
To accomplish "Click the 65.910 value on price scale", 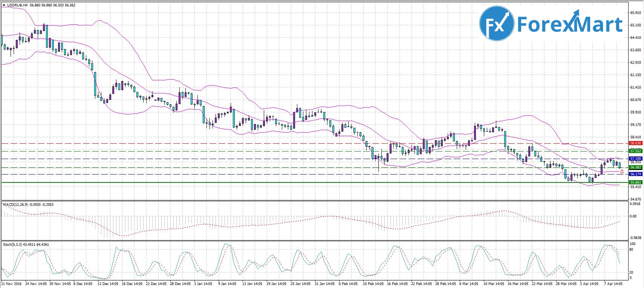I will click(x=635, y=13).
